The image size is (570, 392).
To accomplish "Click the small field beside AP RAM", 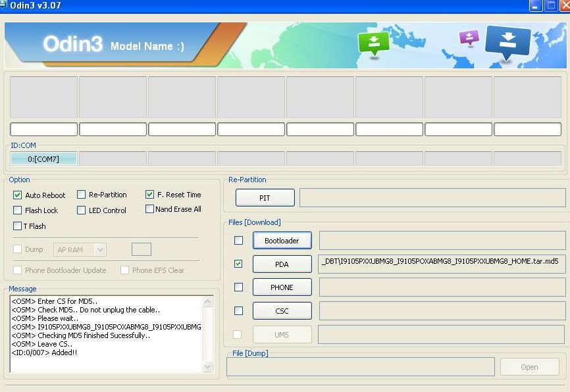I will pos(142,249).
